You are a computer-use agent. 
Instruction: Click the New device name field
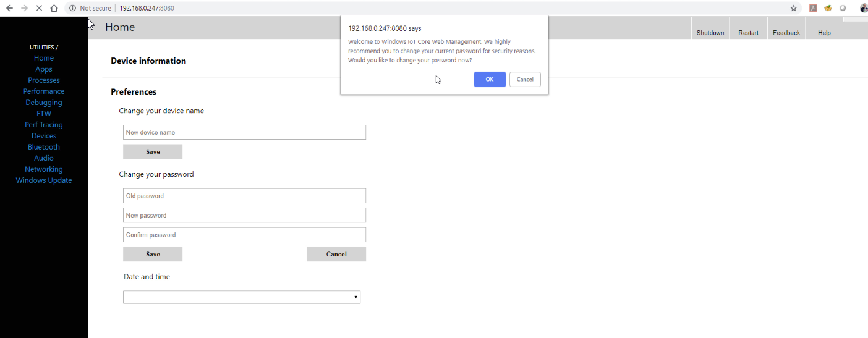(x=244, y=132)
